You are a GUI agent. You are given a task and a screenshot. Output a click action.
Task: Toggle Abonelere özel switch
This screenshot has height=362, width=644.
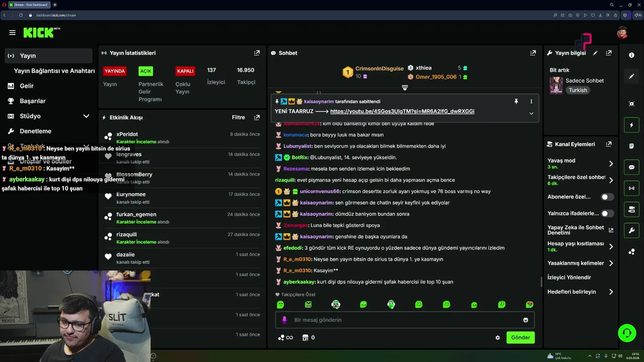[607, 197]
